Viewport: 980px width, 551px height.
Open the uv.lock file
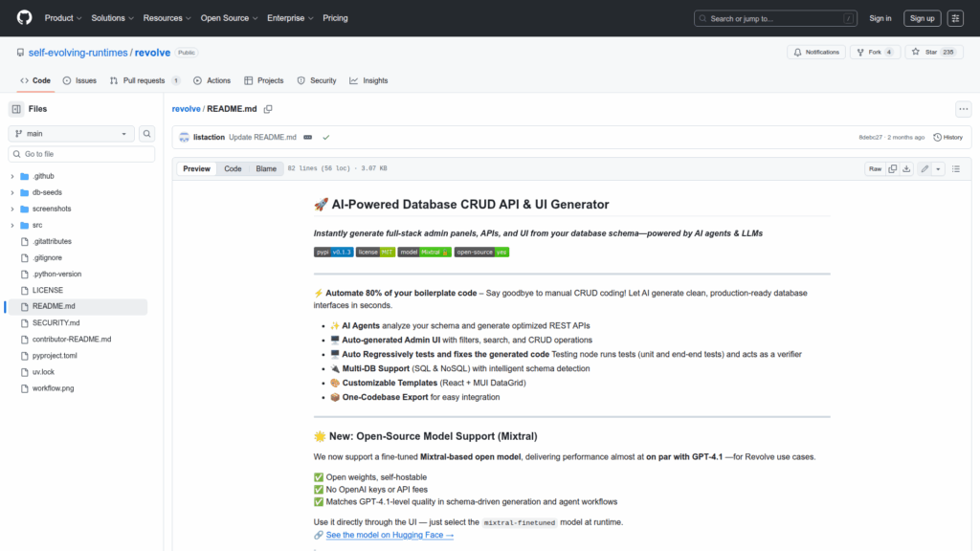(x=43, y=372)
